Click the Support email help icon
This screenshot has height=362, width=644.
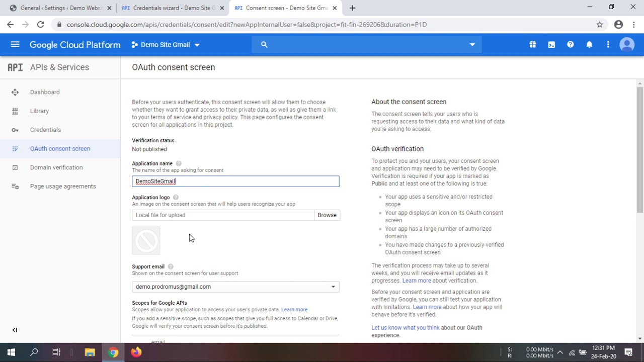[x=171, y=266]
